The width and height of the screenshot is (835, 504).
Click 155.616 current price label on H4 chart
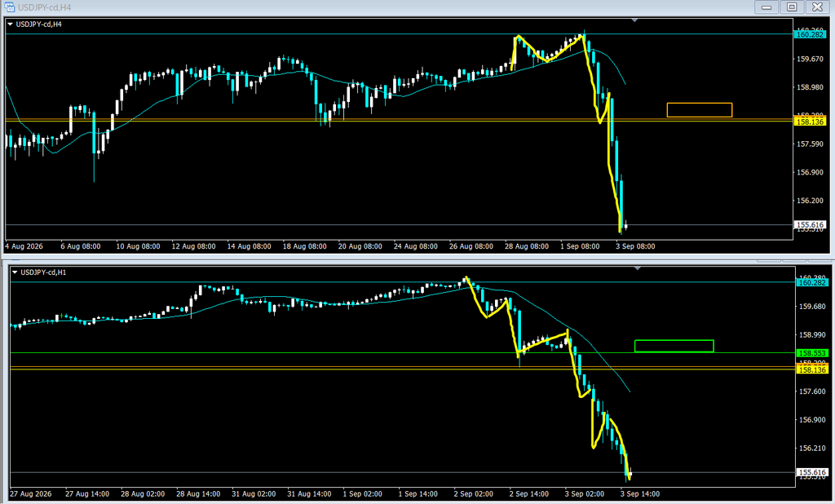[x=810, y=225]
